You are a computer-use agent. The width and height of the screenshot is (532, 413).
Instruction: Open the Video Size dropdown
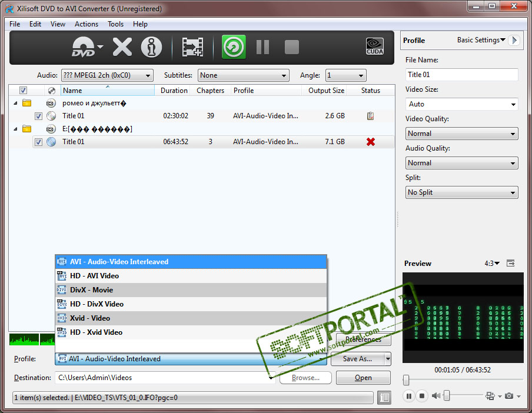click(461, 104)
